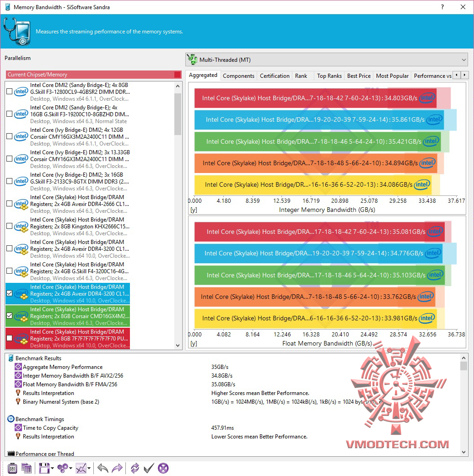Open the gears engine dropdown arrow

pos(71,468)
